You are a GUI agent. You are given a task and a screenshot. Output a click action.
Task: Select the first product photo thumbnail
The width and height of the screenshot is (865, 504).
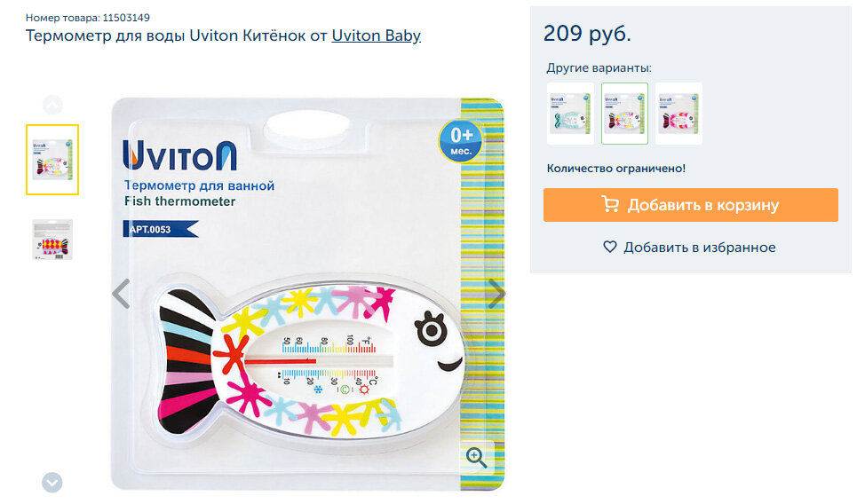[x=52, y=160]
